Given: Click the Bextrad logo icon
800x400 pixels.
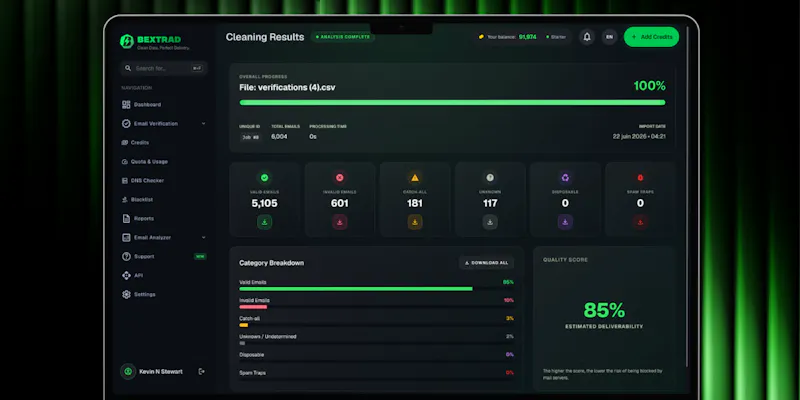Looking at the screenshot, I should (127, 41).
